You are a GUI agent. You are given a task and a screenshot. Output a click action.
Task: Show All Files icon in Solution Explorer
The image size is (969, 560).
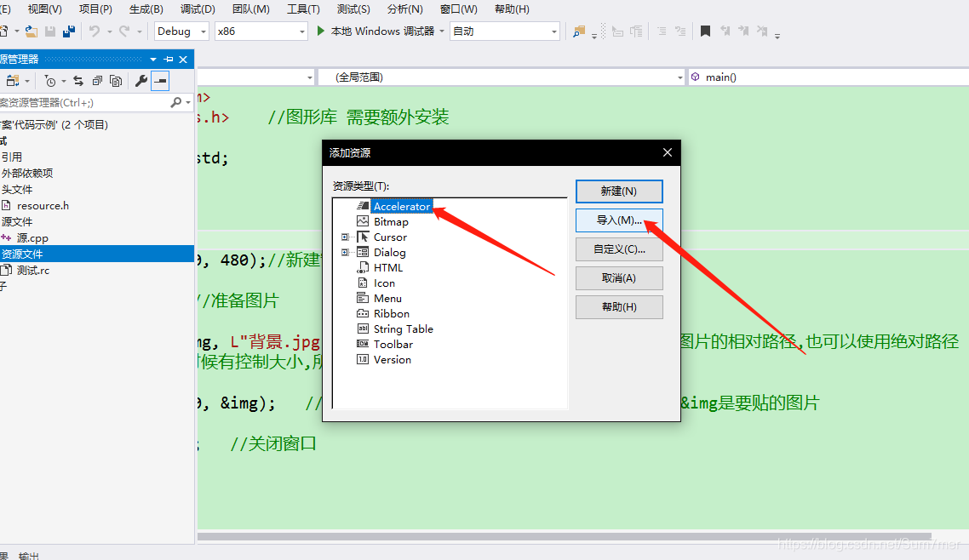(116, 81)
